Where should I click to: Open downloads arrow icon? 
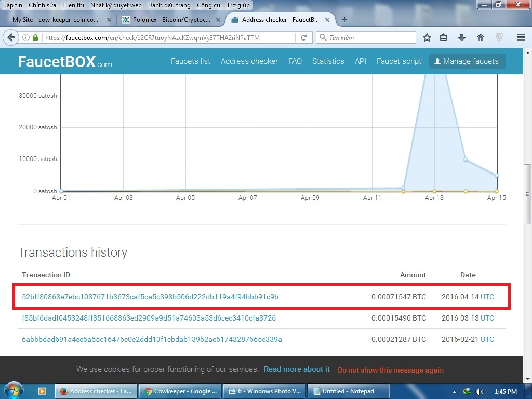461,37
